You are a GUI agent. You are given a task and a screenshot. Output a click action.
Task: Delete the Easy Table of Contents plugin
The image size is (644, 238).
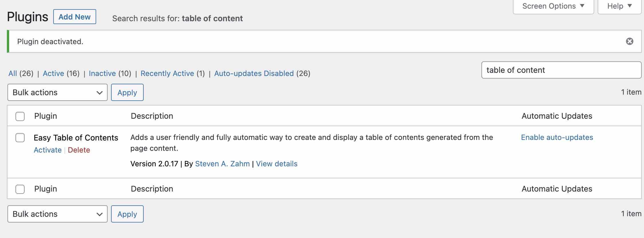tap(79, 150)
